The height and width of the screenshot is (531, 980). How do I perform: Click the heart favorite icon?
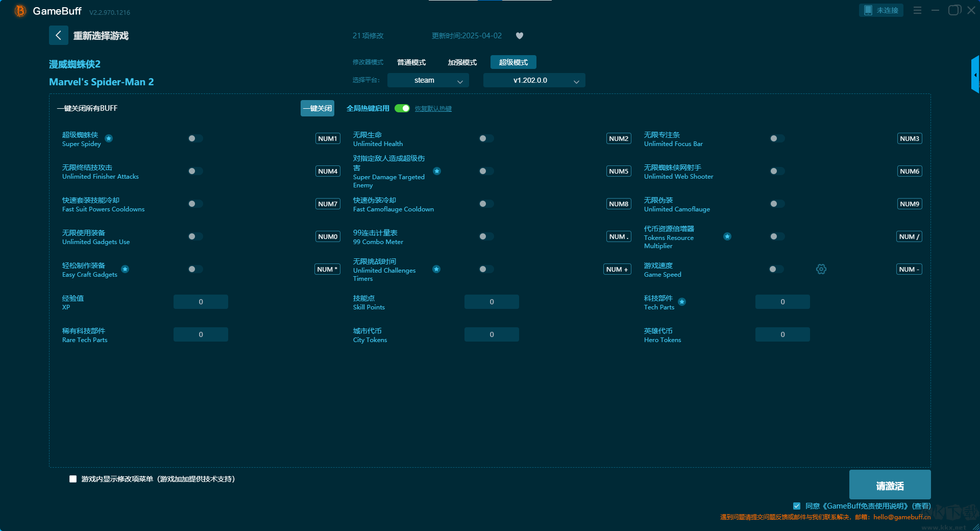pyautogui.click(x=520, y=36)
